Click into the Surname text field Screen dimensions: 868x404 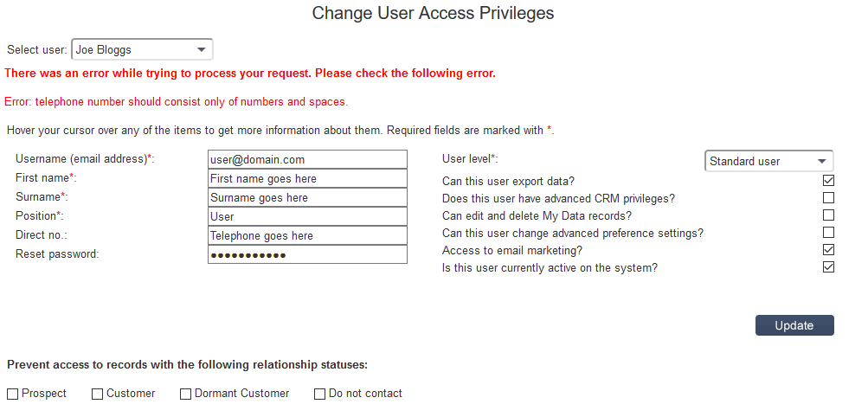click(307, 198)
